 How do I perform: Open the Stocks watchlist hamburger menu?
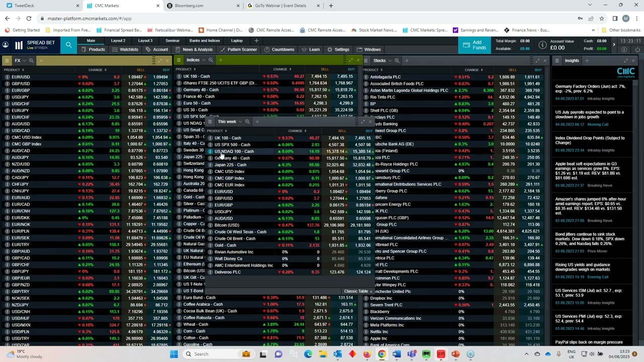366,60
